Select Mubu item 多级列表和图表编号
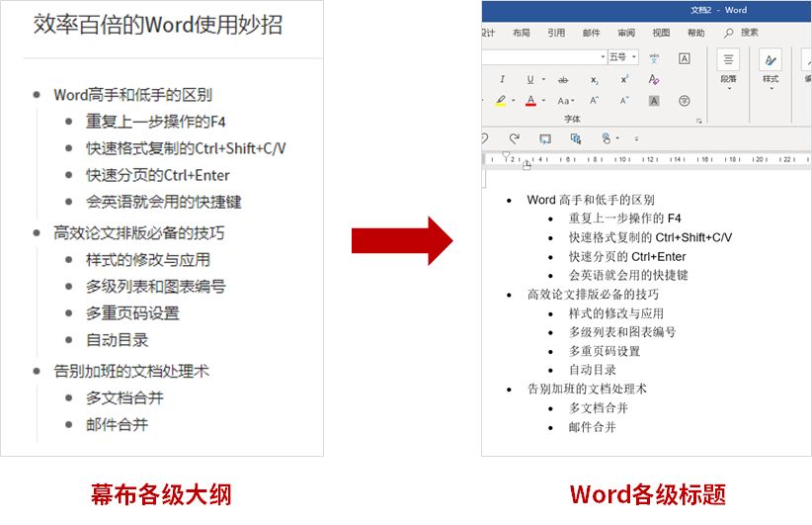 [156, 286]
